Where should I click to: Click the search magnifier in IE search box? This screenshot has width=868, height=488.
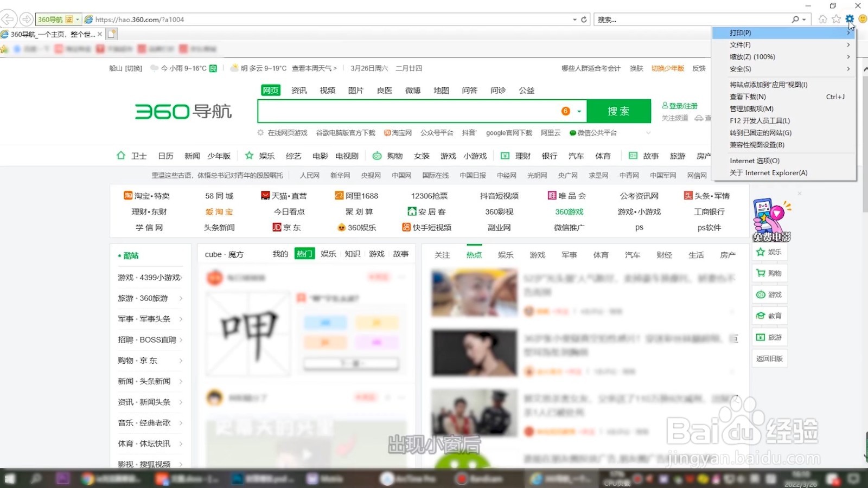795,20
